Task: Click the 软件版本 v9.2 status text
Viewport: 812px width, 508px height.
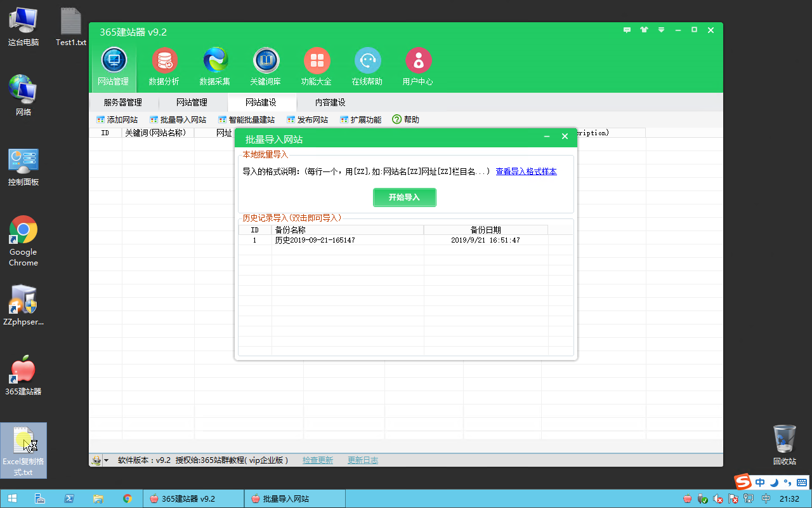Action: [x=145, y=460]
